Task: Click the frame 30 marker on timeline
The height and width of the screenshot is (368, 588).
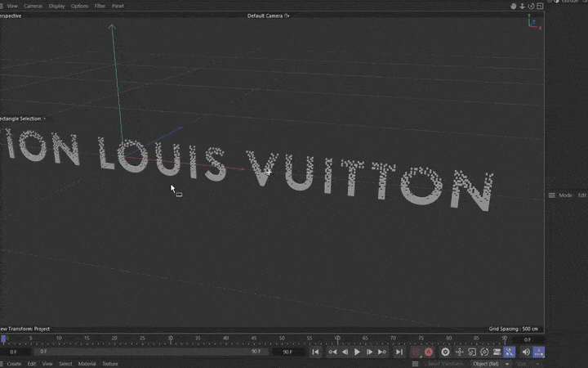Action: pyautogui.click(x=170, y=339)
